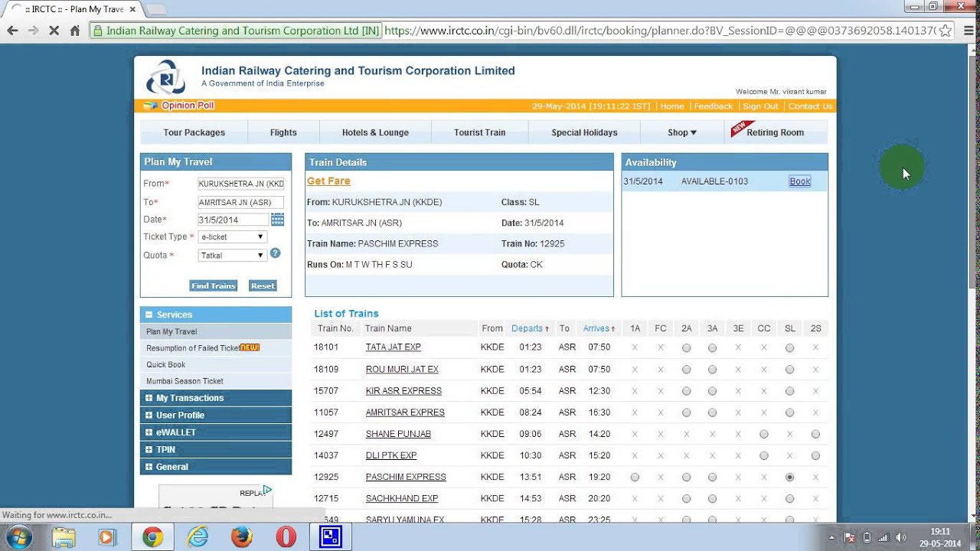Click the Sign Out link
Viewport: 980px width, 551px height.
760,106
